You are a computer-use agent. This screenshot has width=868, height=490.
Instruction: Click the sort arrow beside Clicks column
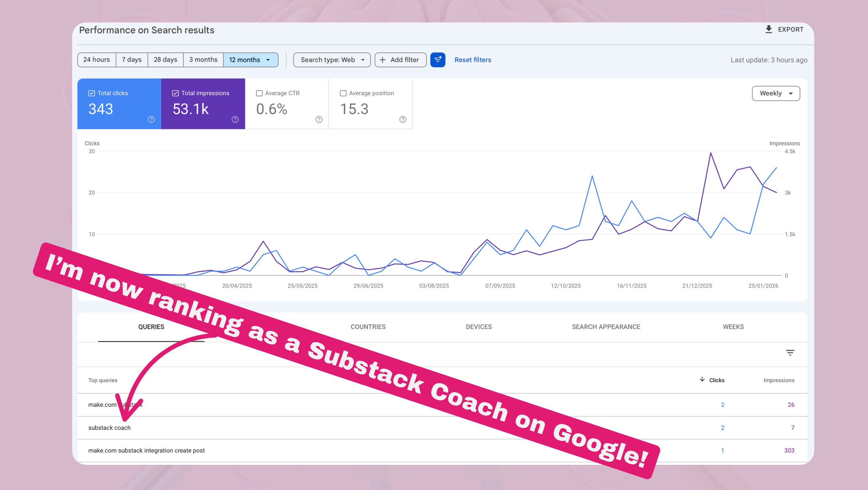click(x=702, y=379)
